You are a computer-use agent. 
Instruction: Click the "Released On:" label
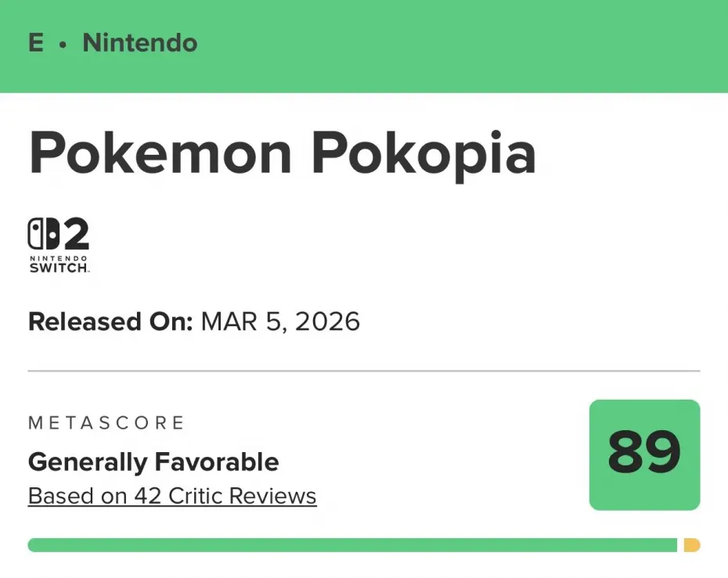click(x=110, y=321)
